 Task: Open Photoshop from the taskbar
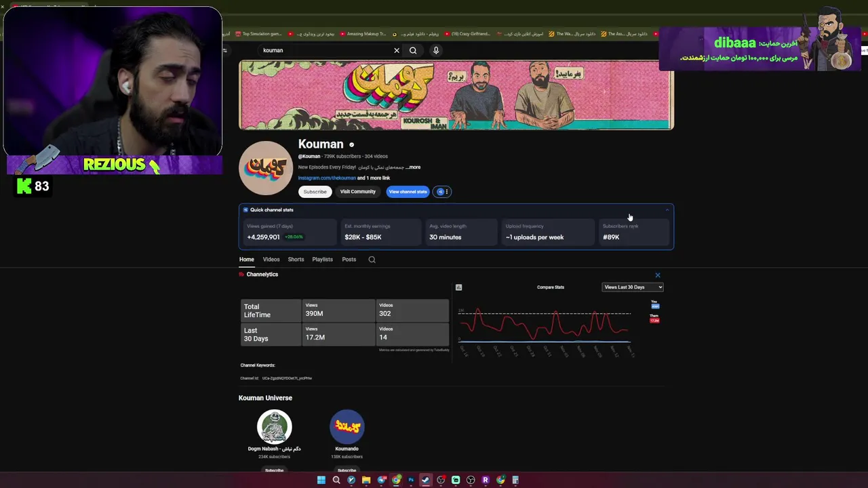click(x=411, y=480)
